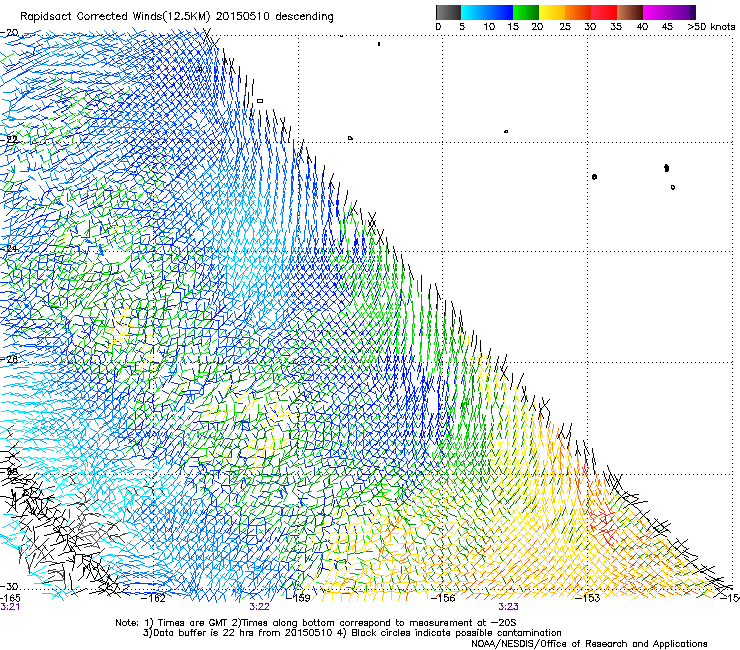Click the -22 latitude axis label

(x=9, y=140)
